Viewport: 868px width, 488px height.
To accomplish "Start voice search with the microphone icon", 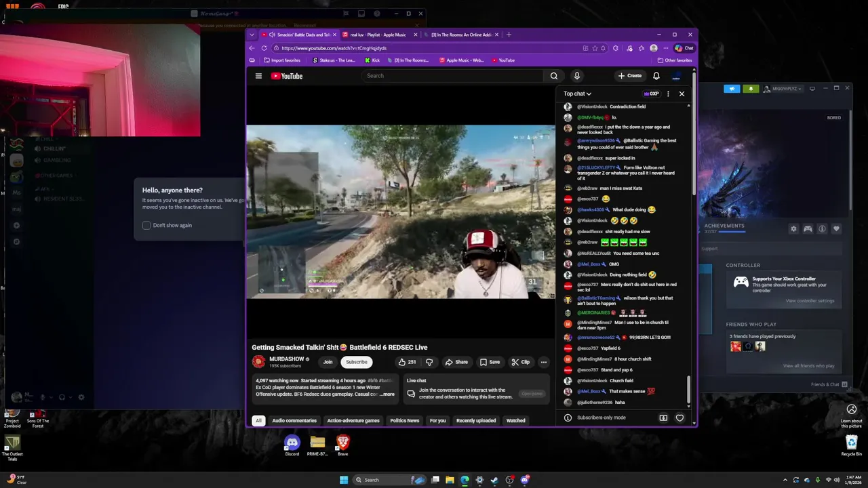I will pos(576,76).
